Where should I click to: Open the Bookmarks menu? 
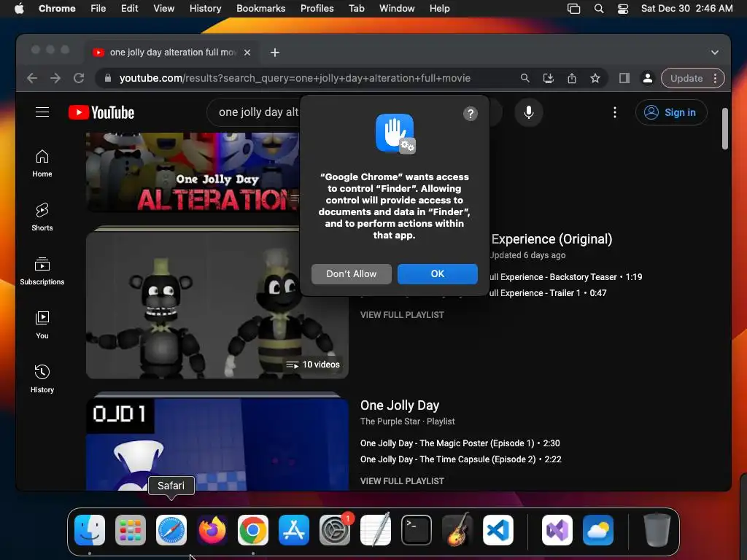(x=260, y=9)
